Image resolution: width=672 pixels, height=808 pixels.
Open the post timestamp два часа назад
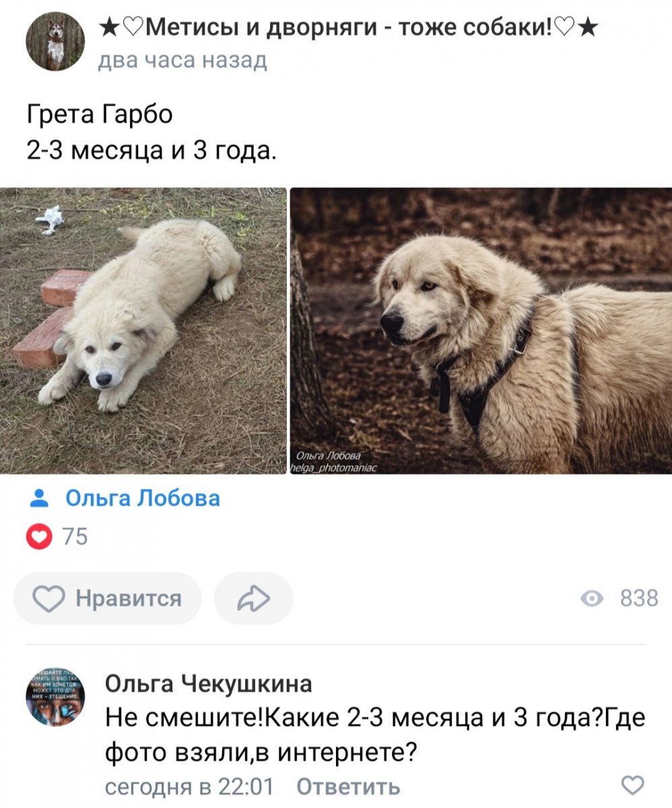click(183, 61)
